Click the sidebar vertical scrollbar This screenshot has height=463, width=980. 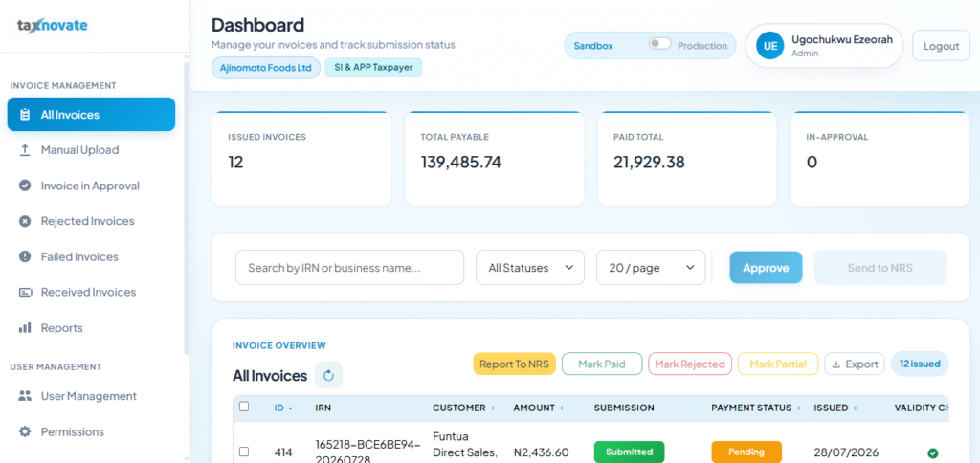tap(186, 207)
